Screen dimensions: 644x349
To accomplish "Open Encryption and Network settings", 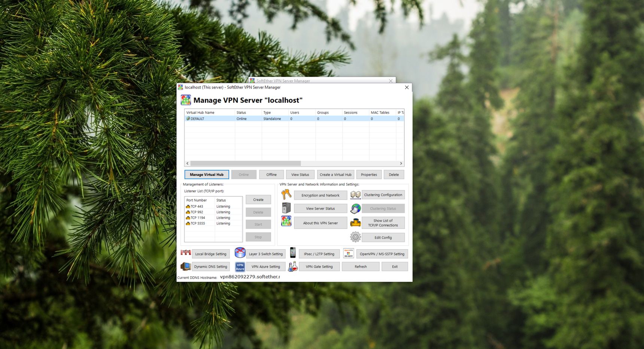I will 321,195.
